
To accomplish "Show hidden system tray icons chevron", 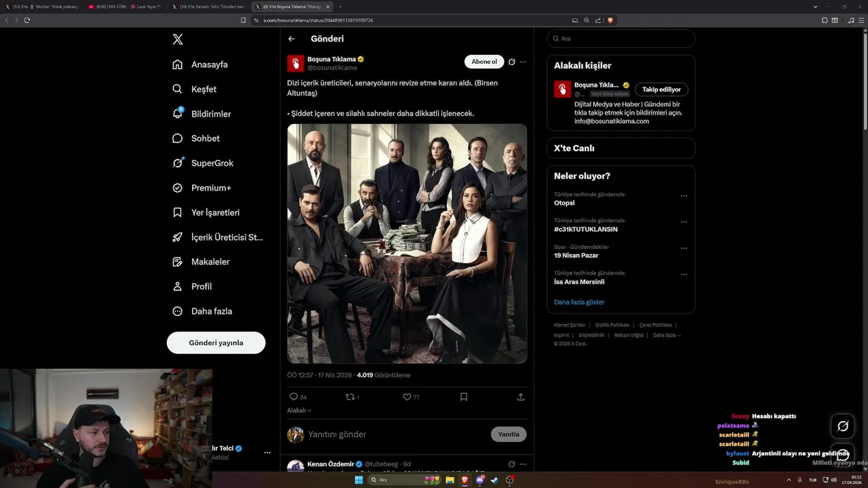I will (x=787, y=480).
